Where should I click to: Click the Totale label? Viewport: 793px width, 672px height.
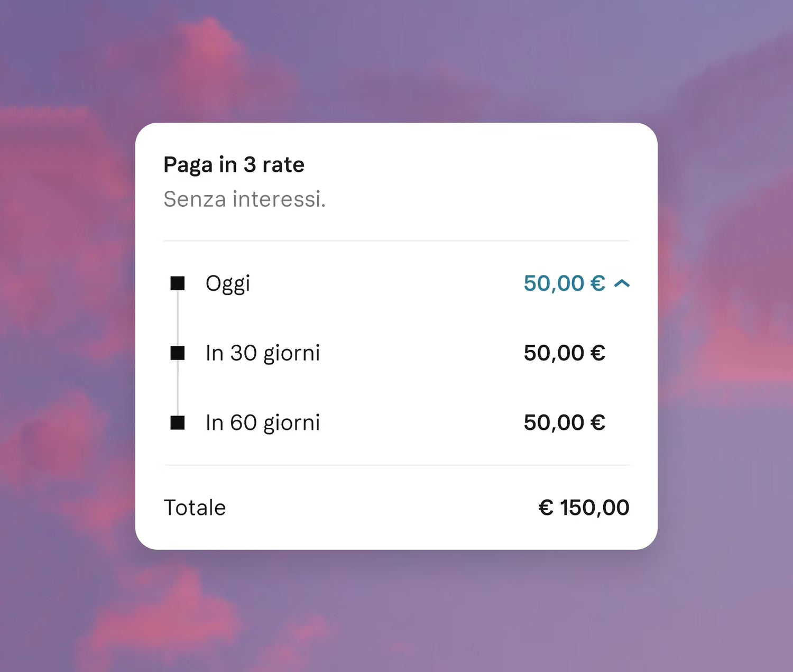pyautogui.click(x=195, y=508)
